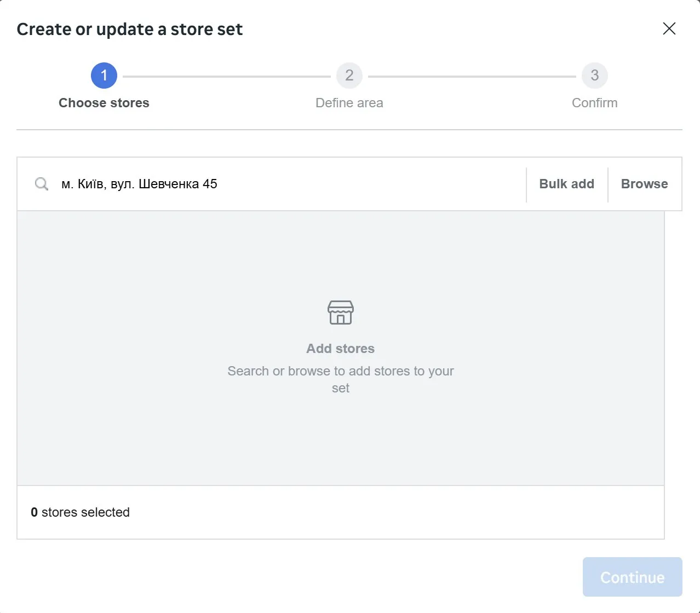Click progress line between steps 1 and 2
The width and height of the screenshot is (700, 613).
point(227,77)
